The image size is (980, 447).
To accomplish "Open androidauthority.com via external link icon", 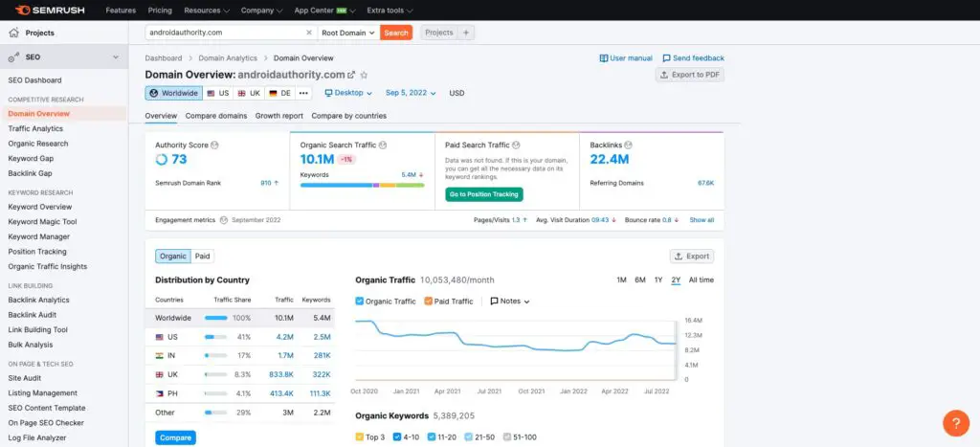I will coord(351,75).
